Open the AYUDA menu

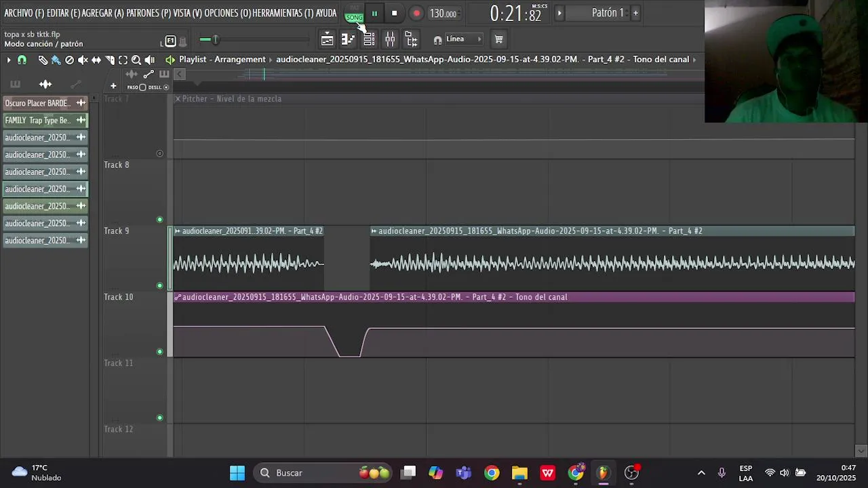[326, 13]
